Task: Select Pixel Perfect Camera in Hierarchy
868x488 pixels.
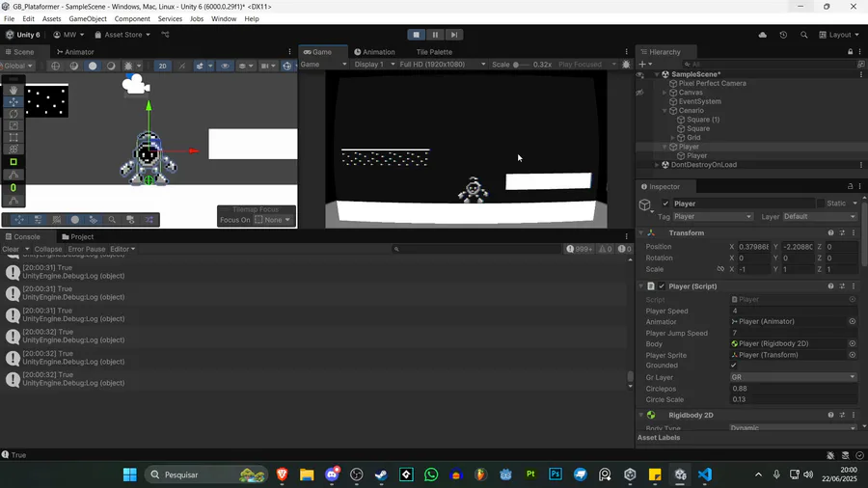Action: [712, 84]
